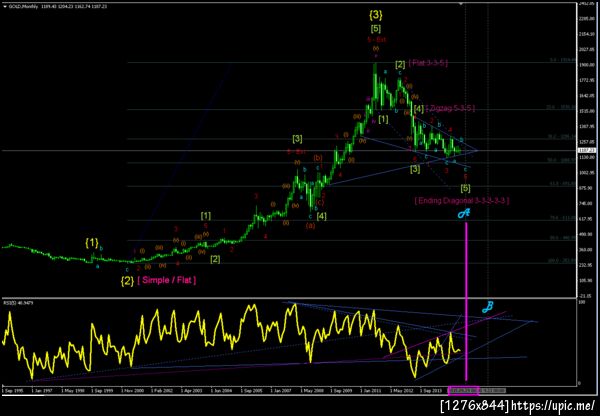Click the 1 Sep 1995 date label
The image size is (600, 416).
(x=13, y=391)
